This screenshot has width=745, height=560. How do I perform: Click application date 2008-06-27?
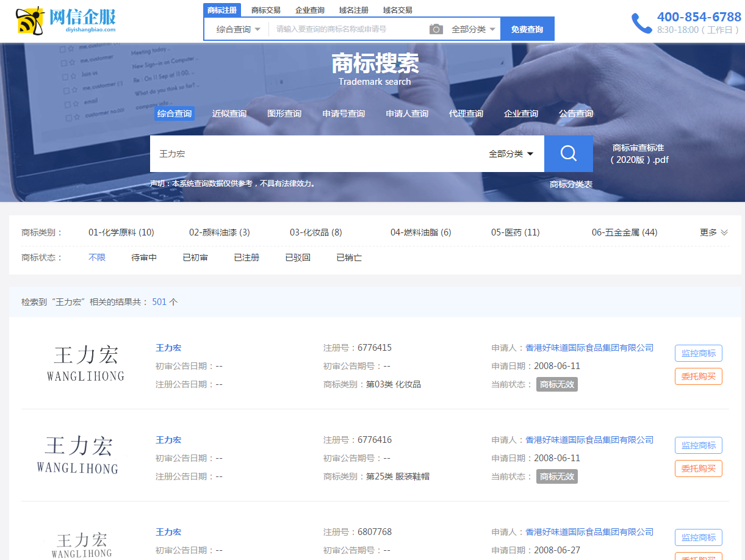coord(557,550)
